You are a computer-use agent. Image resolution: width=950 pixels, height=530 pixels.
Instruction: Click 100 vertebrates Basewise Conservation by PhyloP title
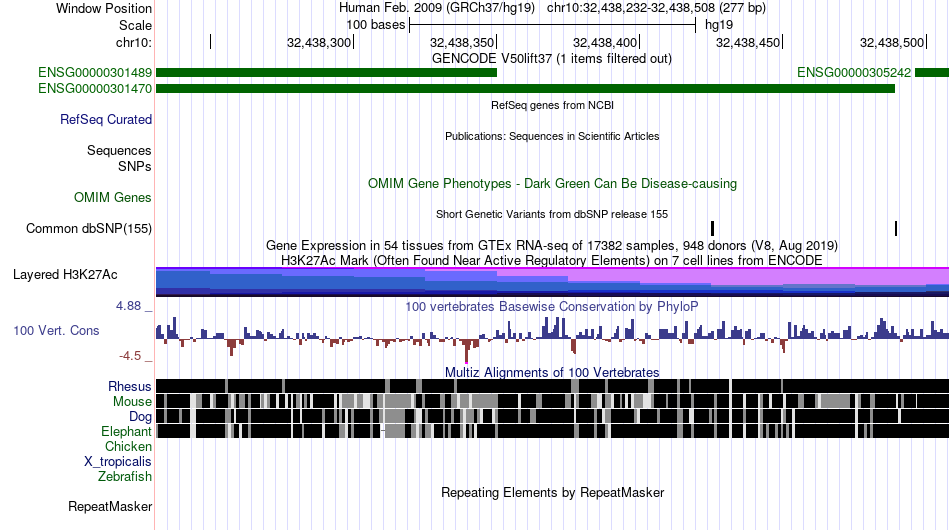coord(552,306)
